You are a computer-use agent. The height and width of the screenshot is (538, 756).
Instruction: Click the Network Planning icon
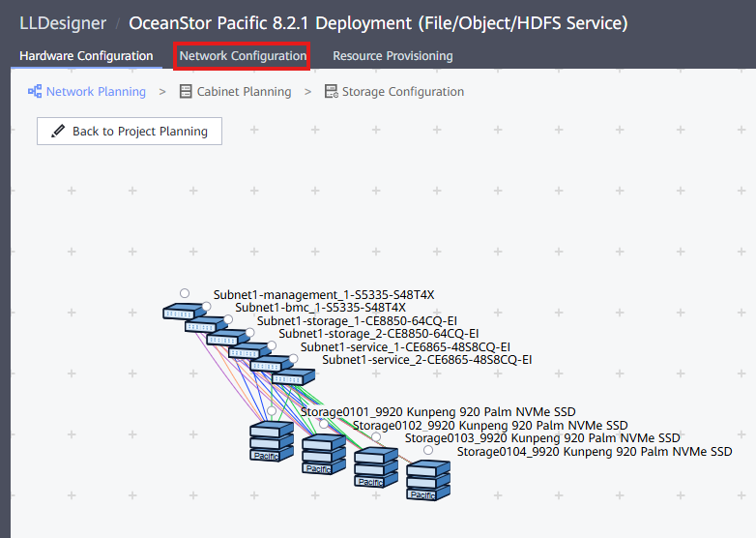pyautogui.click(x=35, y=91)
